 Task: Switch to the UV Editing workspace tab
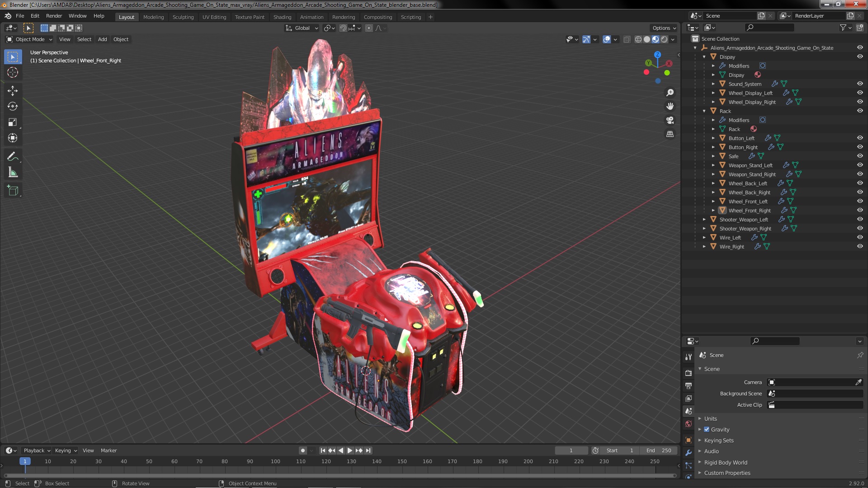coord(214,17)
